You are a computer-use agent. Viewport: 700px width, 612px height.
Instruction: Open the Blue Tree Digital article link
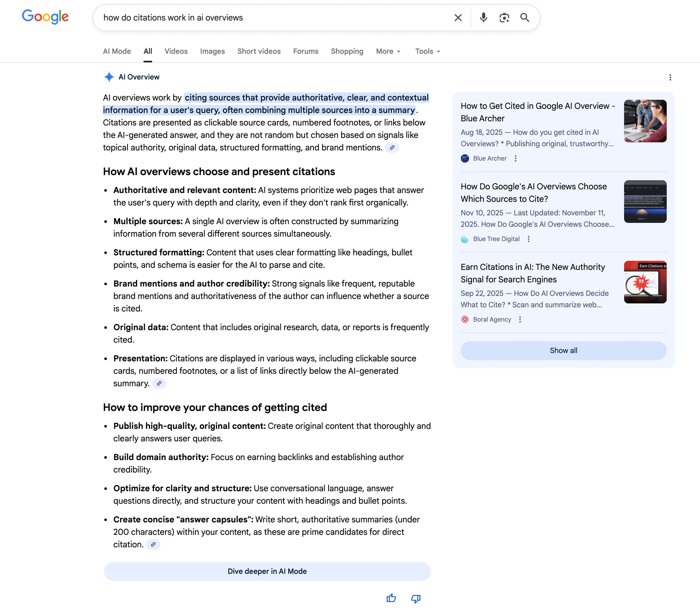coord(533,193)
